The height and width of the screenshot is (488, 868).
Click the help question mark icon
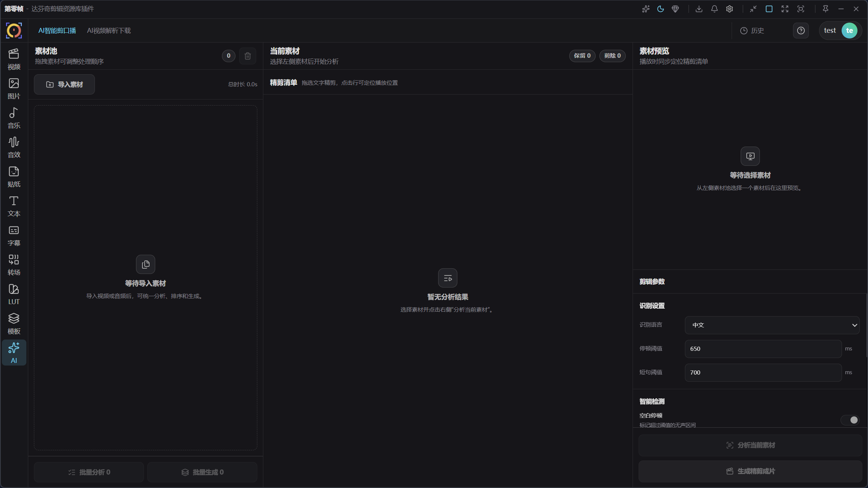pos(801,31)
